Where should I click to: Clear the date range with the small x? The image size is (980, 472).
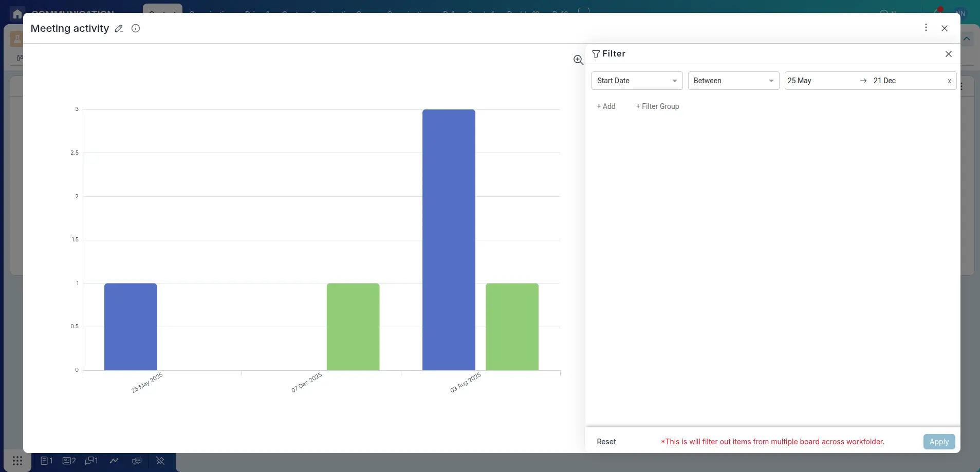(948, 81)
